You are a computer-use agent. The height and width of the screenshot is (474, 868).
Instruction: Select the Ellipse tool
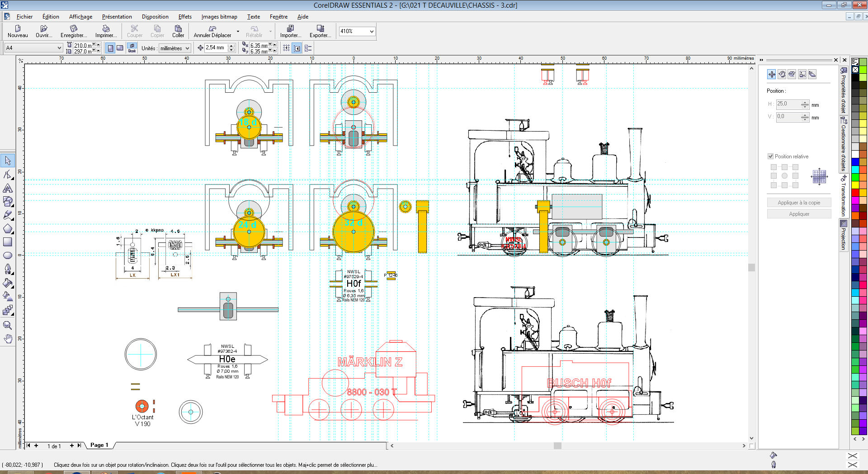[x=8, y=256]
